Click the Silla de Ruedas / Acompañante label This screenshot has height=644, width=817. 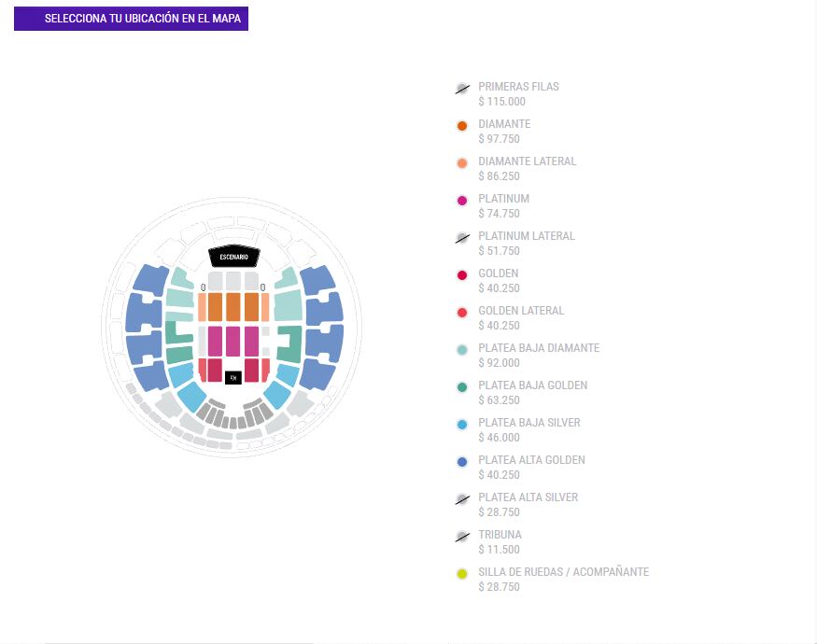pyautogui.click(x=563, y=572)
